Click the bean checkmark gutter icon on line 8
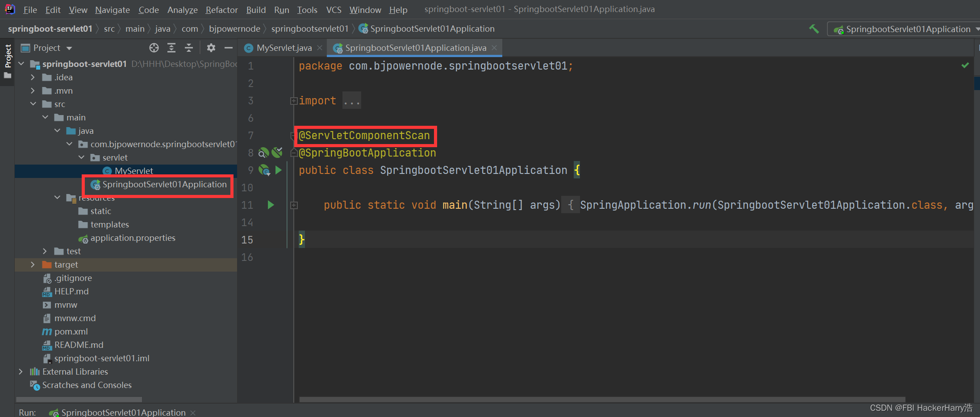The height and width of the screenshot is (417, 980). 277,153
